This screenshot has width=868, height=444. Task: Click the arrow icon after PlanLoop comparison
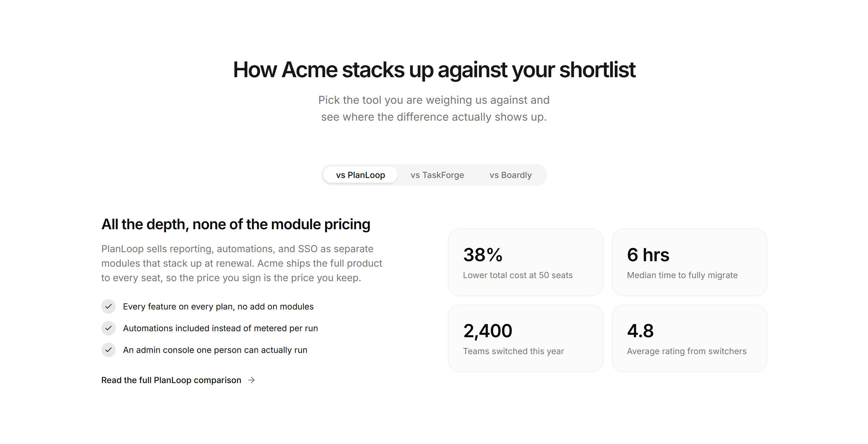tap(251, 380)
